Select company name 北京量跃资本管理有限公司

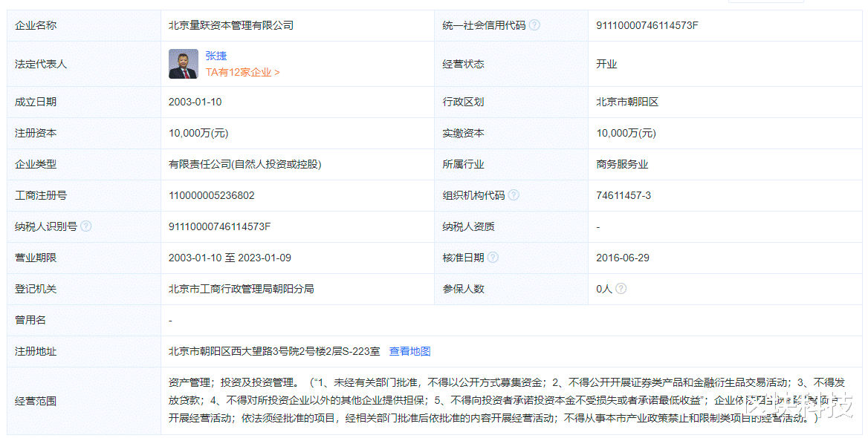click(x=231, y=25)
